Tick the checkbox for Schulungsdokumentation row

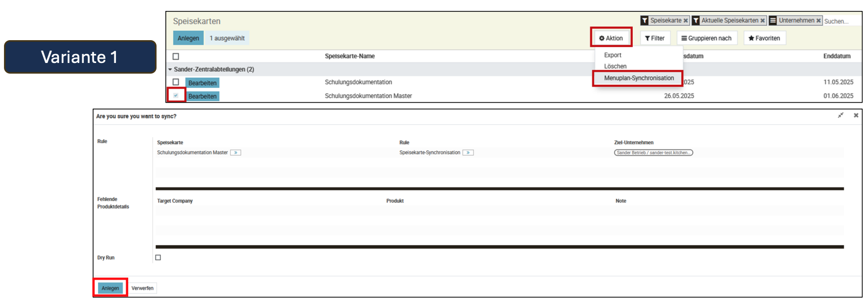pyautogui.click(x=176, y=82)
